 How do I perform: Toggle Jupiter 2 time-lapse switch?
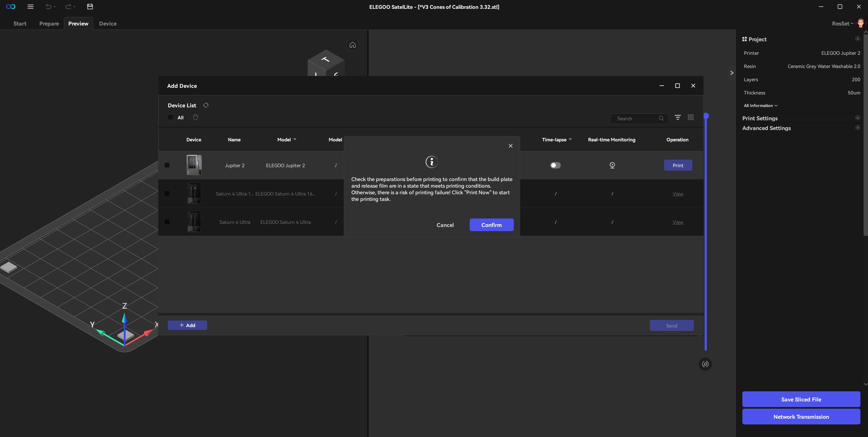pyautogui.click(x=555, y=165)
